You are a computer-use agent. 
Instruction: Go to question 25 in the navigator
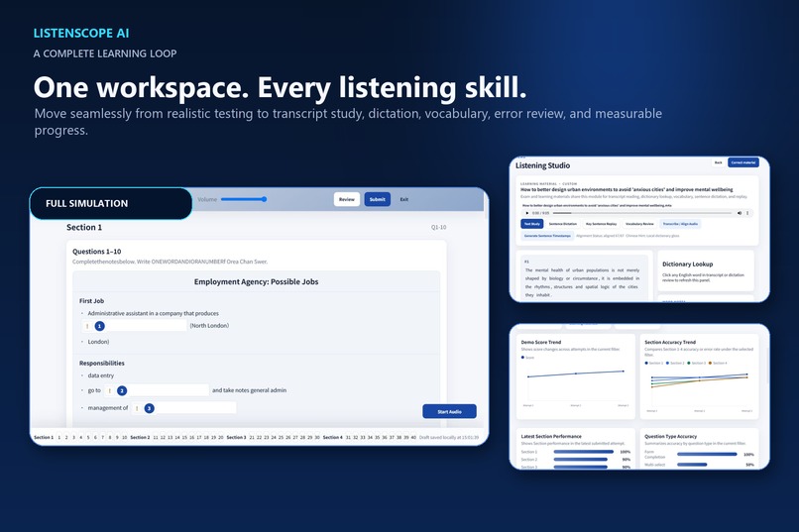[x=281, y=437]
